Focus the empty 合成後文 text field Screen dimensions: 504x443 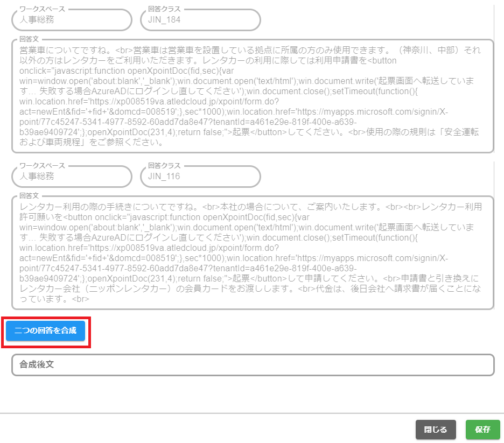coord(253,364)
